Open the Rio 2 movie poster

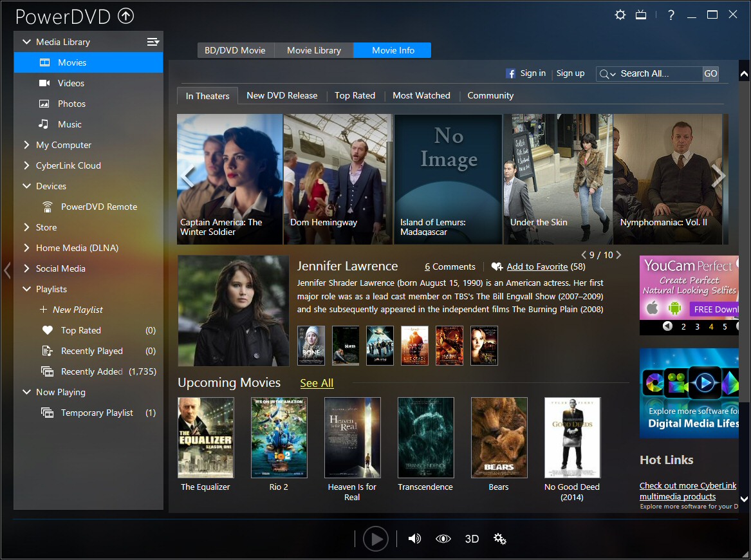[279, 437]
